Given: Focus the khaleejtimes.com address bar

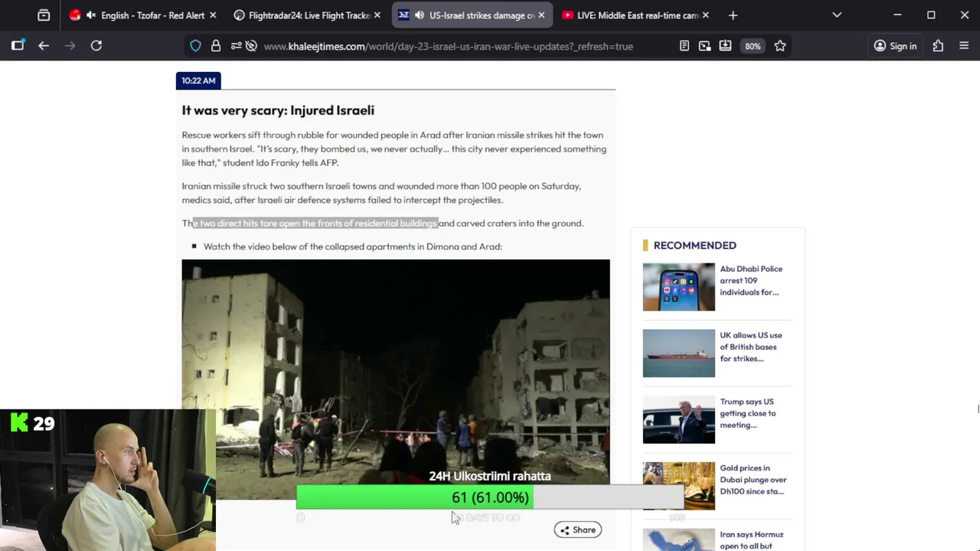Looking at the screenshot, I should [x=448, y=46].
